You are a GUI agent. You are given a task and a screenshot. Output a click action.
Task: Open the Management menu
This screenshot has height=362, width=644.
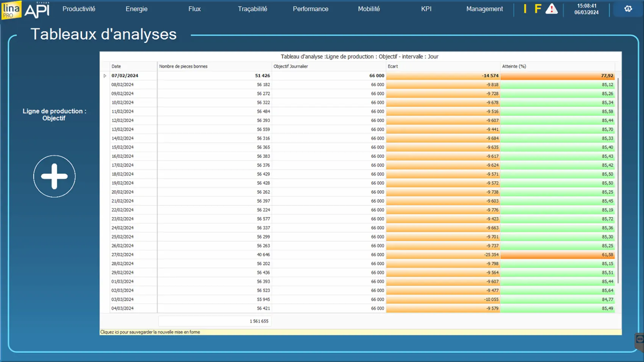click(x=484, y=9)
